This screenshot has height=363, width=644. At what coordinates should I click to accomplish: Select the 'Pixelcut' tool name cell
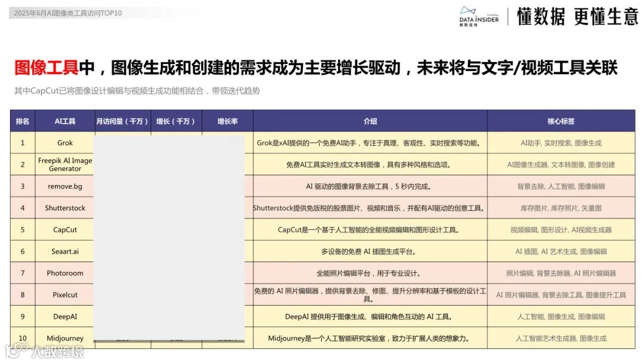pyautogui.click(x=65, y=295)
